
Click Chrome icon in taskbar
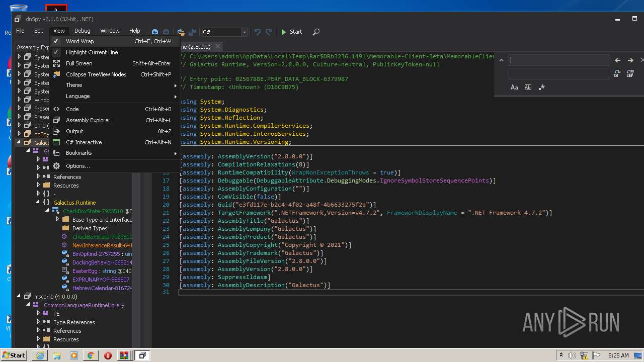[x=91, y=355]
